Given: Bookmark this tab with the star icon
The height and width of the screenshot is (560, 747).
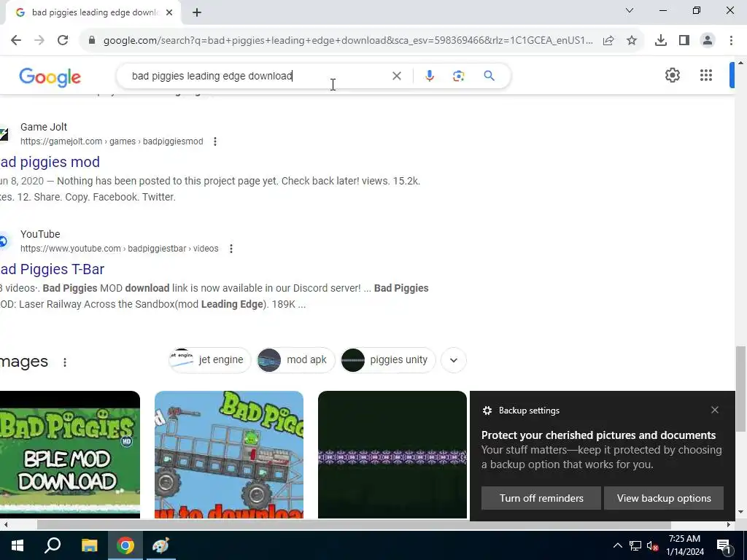Looking at the screenshot, I should click(632, 41).
